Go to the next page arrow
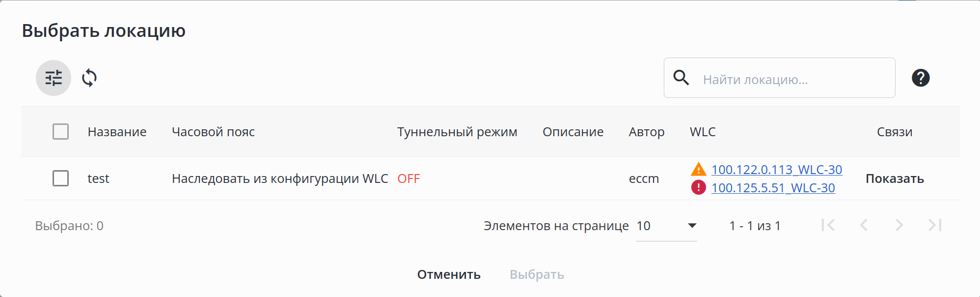980x297 pixels. (899, 225)
